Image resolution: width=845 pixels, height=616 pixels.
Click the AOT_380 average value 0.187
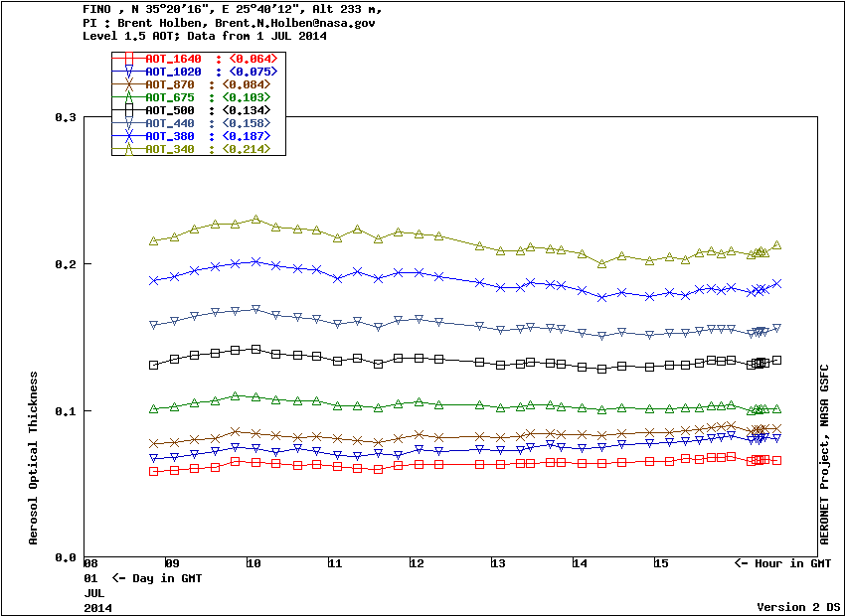253,136
